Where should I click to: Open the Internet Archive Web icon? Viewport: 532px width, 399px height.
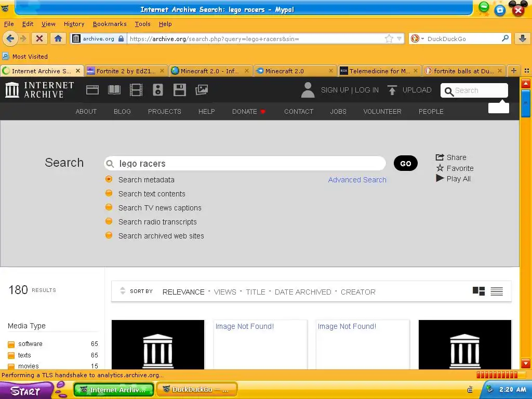pos(92,90)
